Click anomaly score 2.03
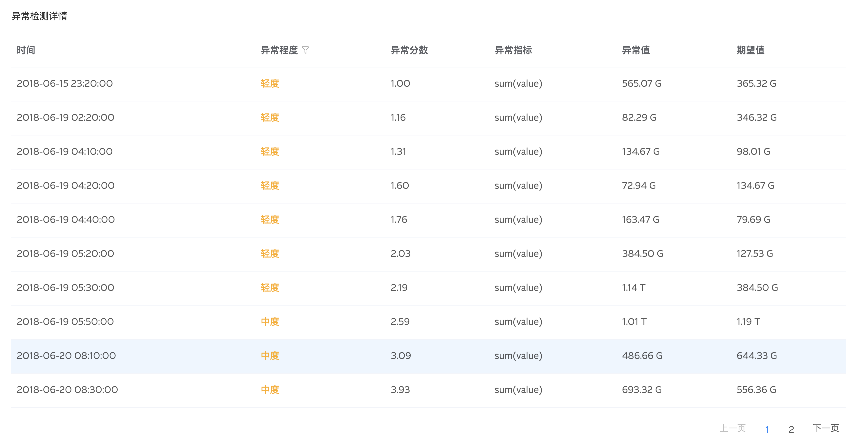 (401, 254)
